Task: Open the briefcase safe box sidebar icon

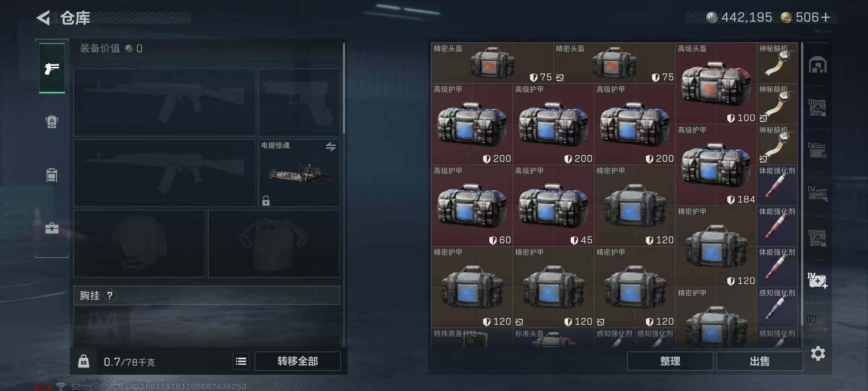Action: (x=52, y=228)
